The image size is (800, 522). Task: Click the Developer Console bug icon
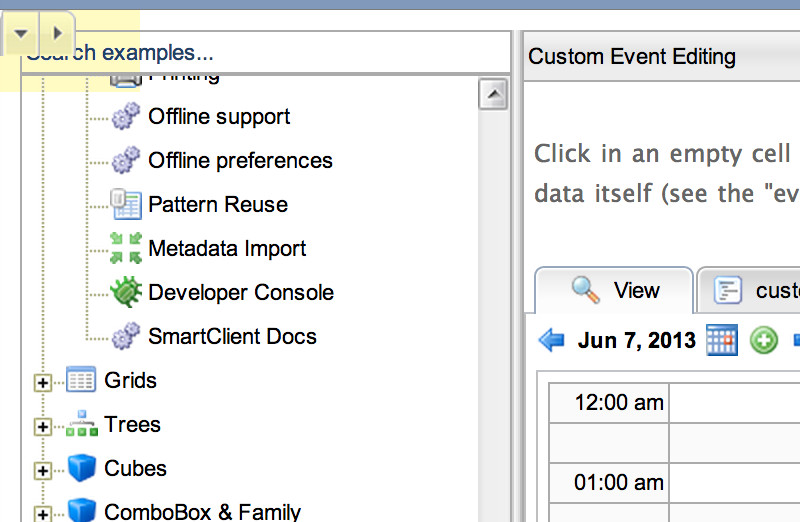point(125,293)
